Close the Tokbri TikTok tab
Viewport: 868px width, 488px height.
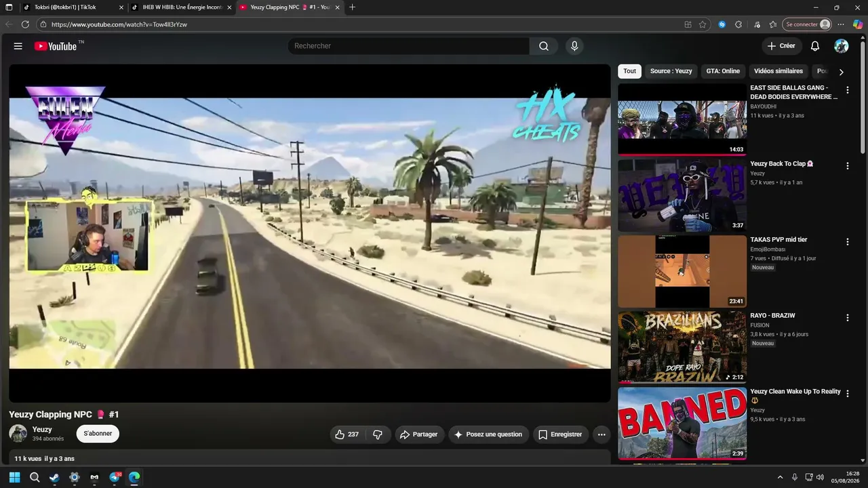pyautogui.click(x=121, y=7)
